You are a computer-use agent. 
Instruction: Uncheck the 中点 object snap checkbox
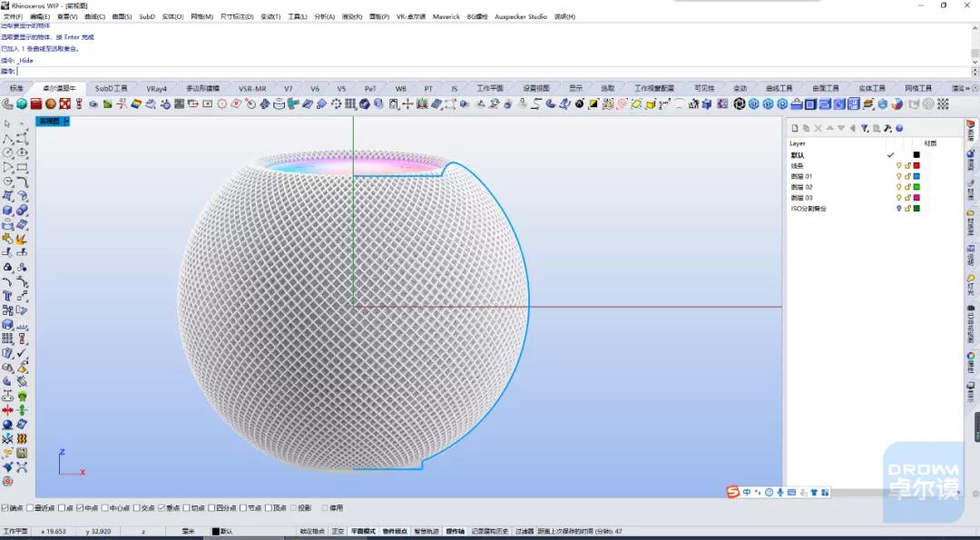80,508
